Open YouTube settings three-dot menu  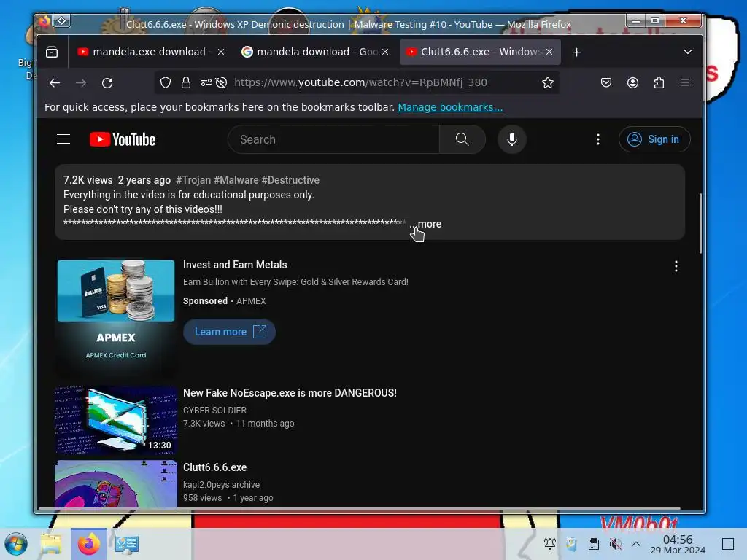point(598,139)
